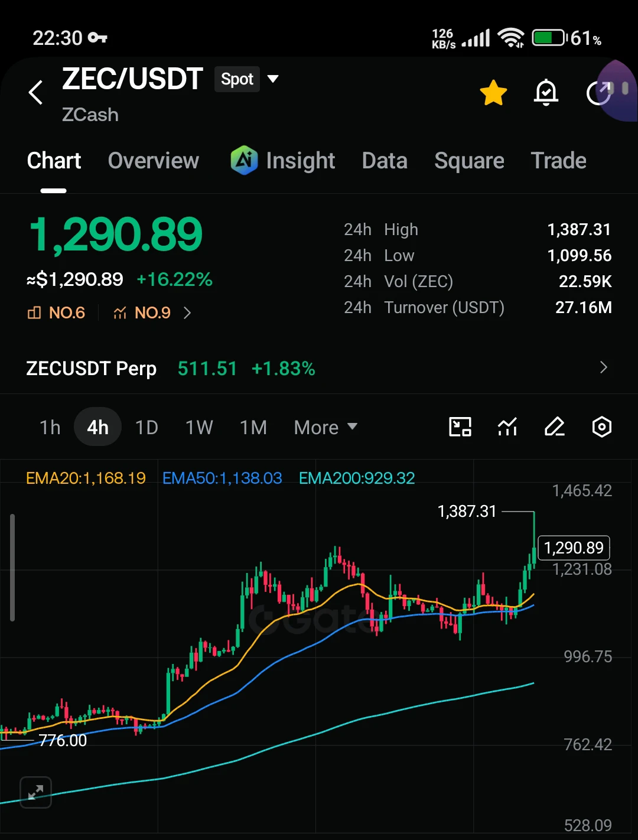This screenshot has height=840, width=638.
Task: Open the Square tab
Action: pos(469,161)
